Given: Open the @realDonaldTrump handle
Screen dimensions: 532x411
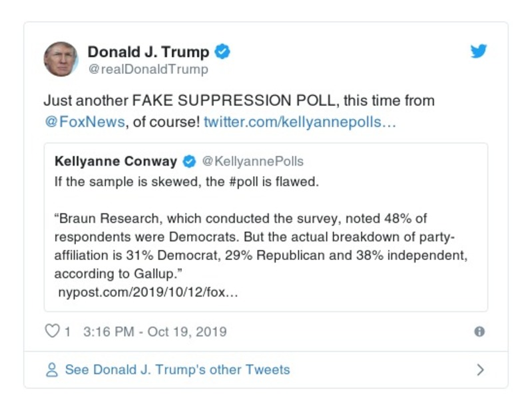Looking at the screenshot, I should pyautogui.click(x=148, y=69).
